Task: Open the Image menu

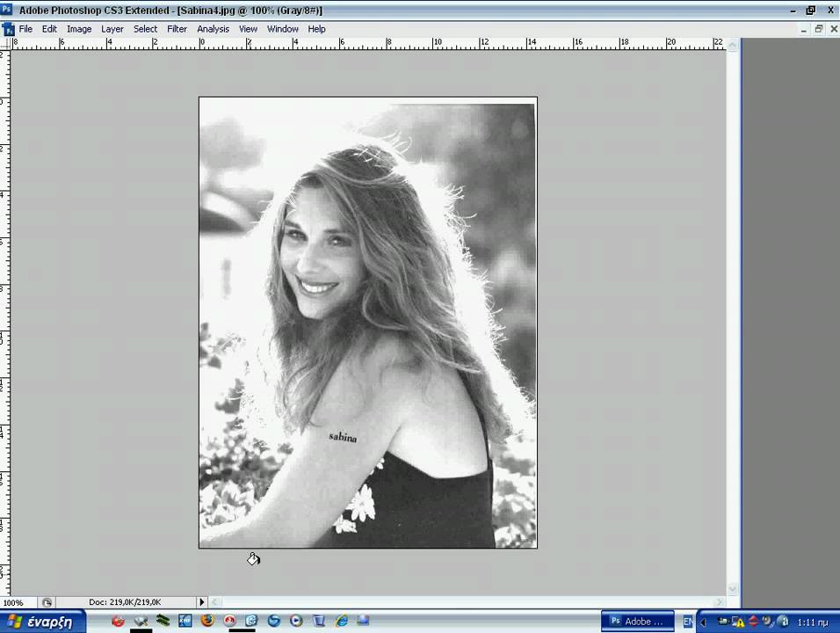Action: [x=79, y=29]
